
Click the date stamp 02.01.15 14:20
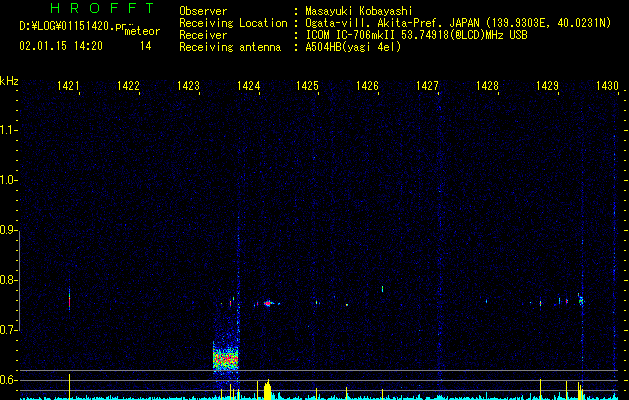(x=61, y=46)
